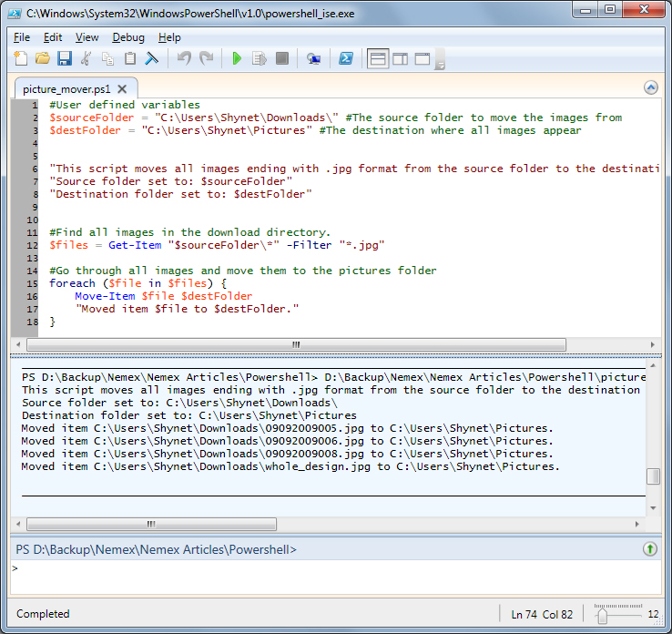The height and width of the screenshot is (634, 672).
Task: Click the Stop Execution square icon
Action: (282, 59)
